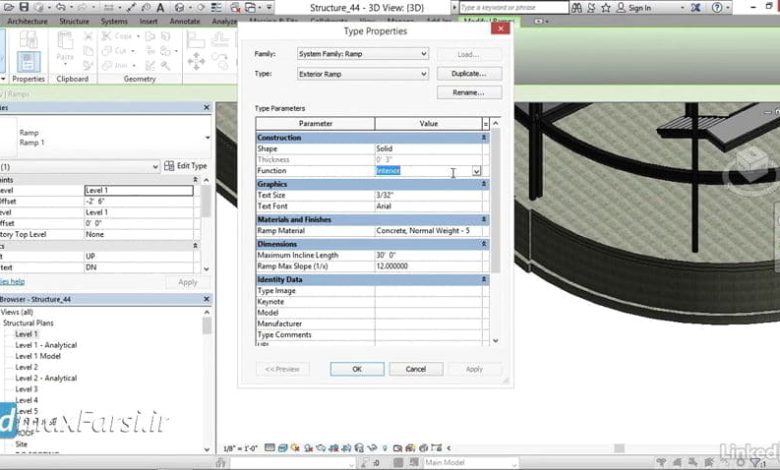Viewport: 780px width, 470px height.
Task: Select Level 1 Model in Project Browser
Action: 38,356
